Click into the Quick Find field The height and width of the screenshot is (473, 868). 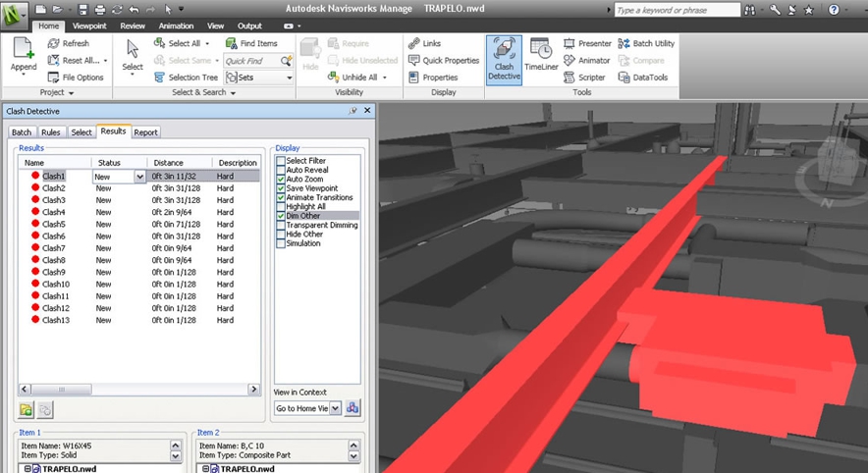[252, 61]
